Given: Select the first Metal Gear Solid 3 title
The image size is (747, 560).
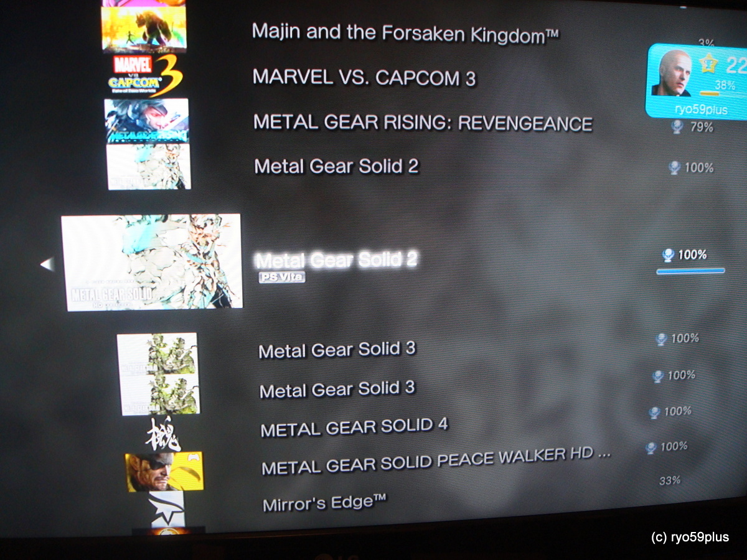Looking at the screenshot, I should [337, 350].
